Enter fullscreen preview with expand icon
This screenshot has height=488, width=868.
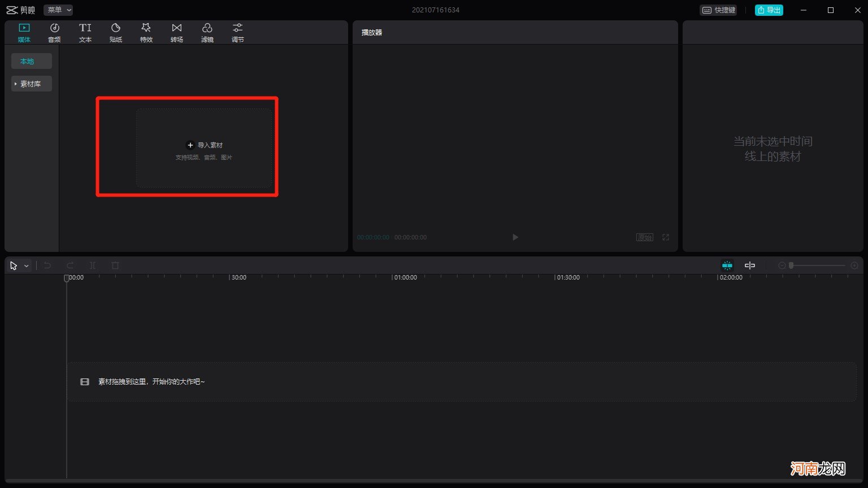[x=666, y=237]
